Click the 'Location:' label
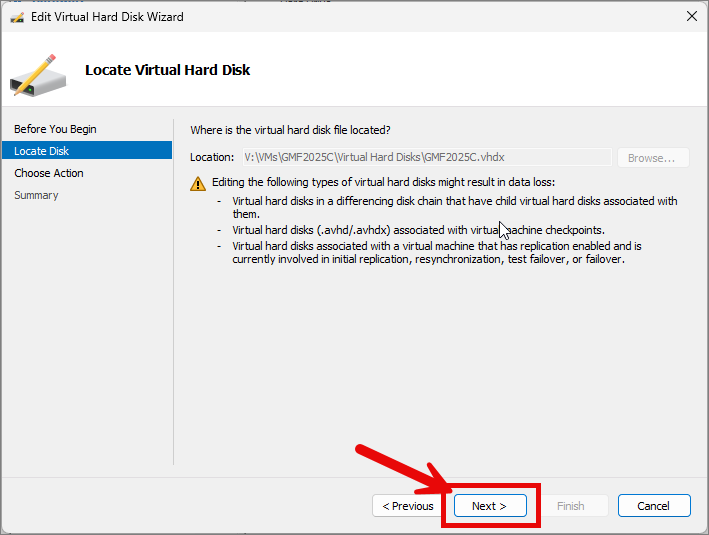The width and height of the screenshot is (709, 535). (x=212, y=157)
